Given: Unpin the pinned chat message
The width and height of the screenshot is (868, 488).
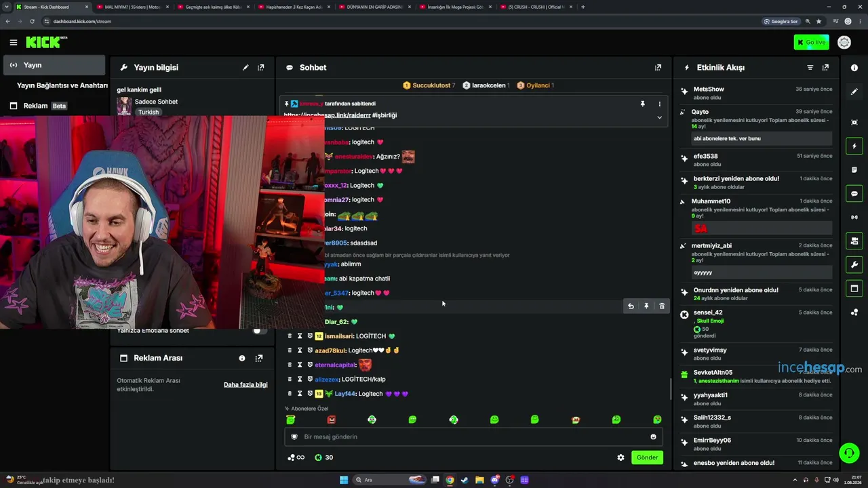Looking at the screenshot, I should pyautogui.click(x=642, y=104).
